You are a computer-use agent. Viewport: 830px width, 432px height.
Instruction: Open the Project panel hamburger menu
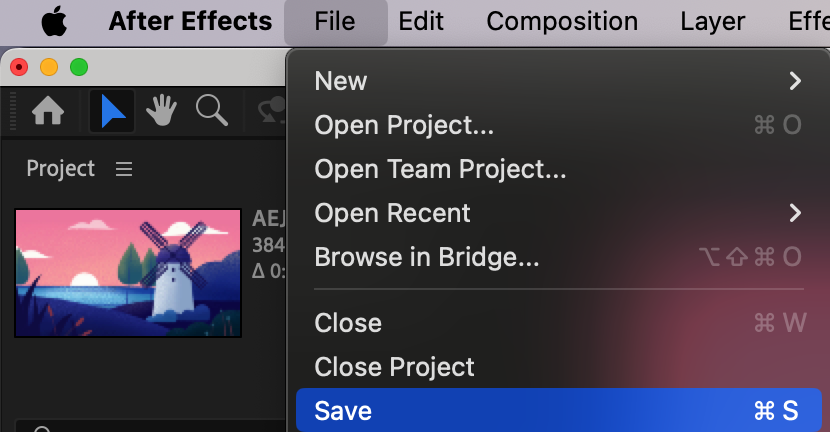tap(124, 170)
